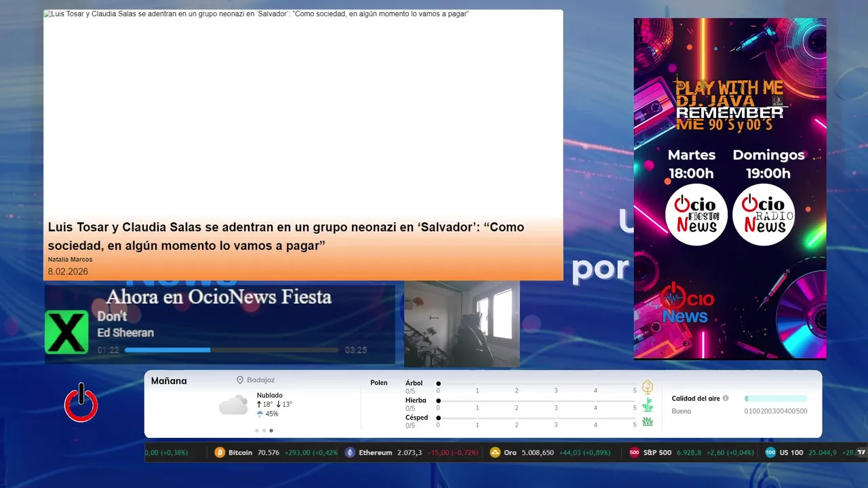Select the second weather carousel dot
The width and height of the screenshot is (868, 488).
pyautogui.click(x=264, y=430)
